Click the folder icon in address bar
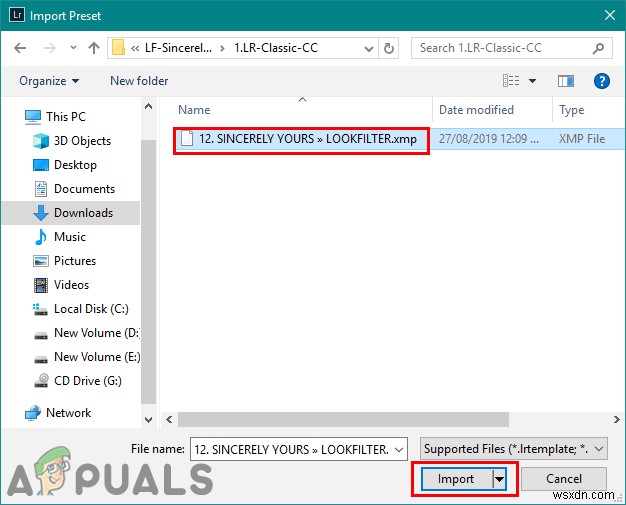The image size is (626, 505). pyautogui.click(x=118, y=48)
